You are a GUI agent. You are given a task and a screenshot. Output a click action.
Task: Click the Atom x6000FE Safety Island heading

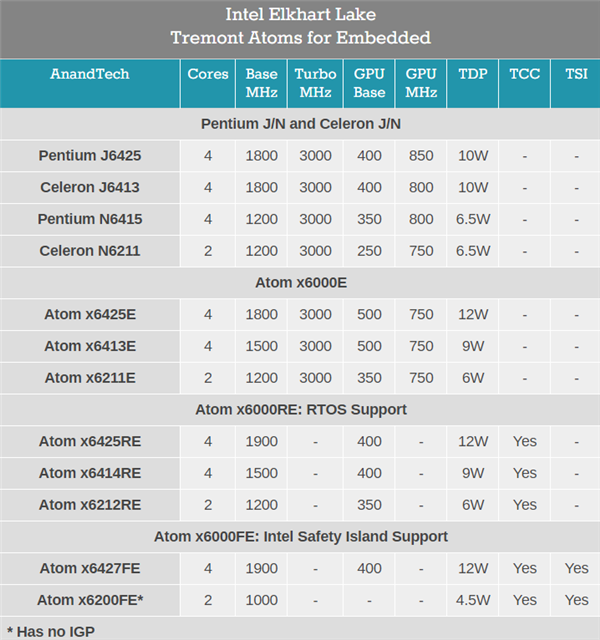pyautogui.click(x=301, y=536)
